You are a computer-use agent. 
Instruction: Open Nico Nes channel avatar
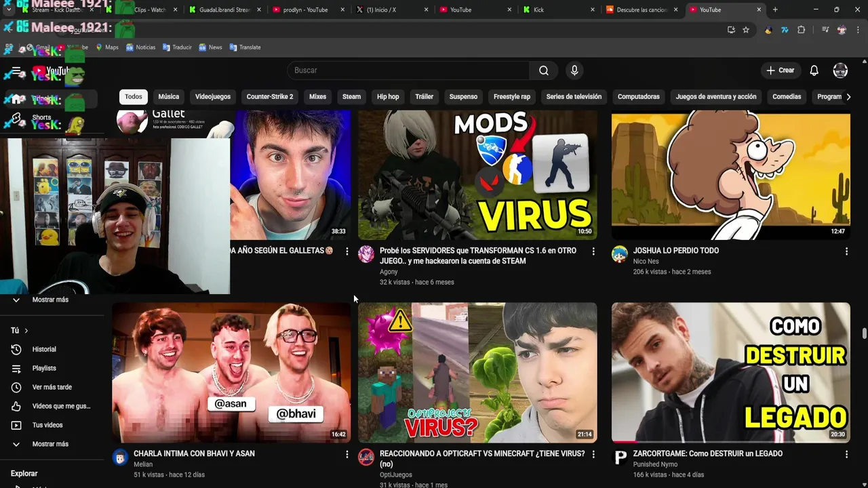[x=620, y=254]
